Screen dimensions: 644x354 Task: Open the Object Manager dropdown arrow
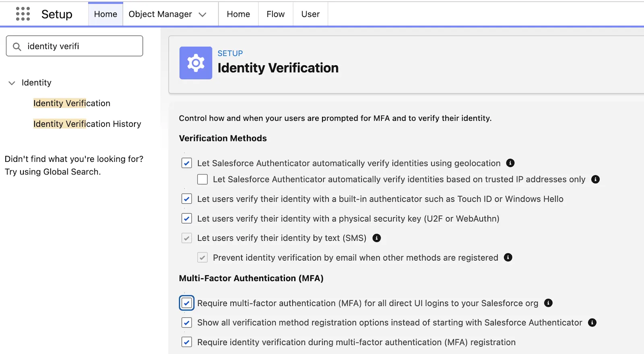tap(202, 14)
